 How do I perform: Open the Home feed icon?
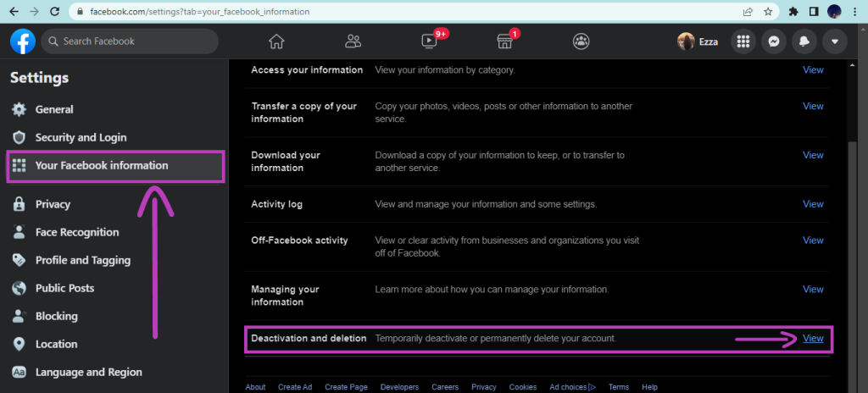[276, 42]
